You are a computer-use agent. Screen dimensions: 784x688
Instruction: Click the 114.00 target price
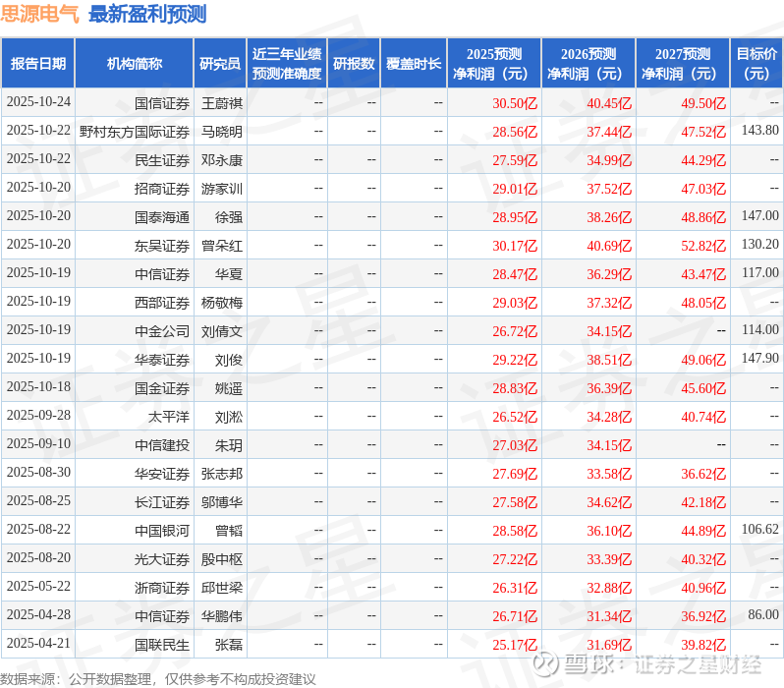760,329
